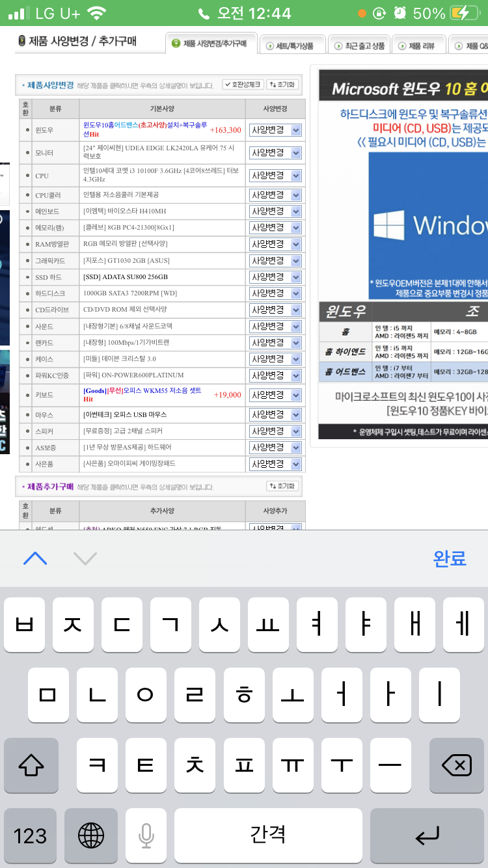Open 사양변경 dropdown for 마우스 row

pos(275,414)
